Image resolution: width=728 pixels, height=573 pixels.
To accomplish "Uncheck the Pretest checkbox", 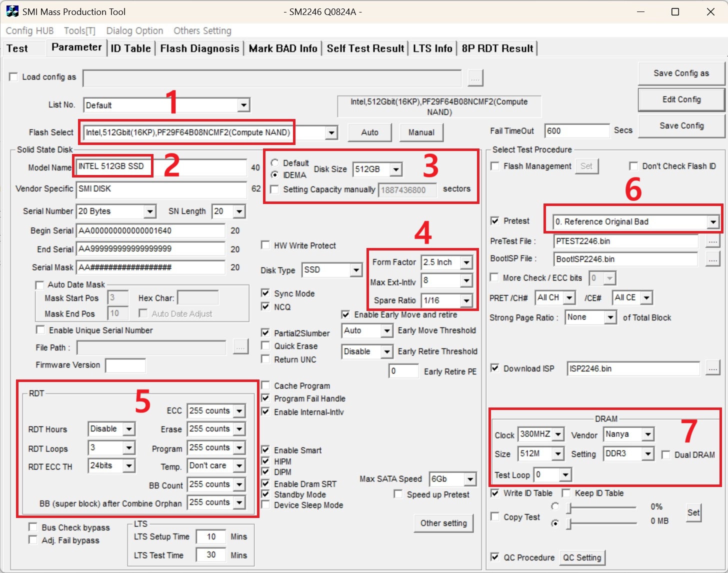I will pos(495,220).
